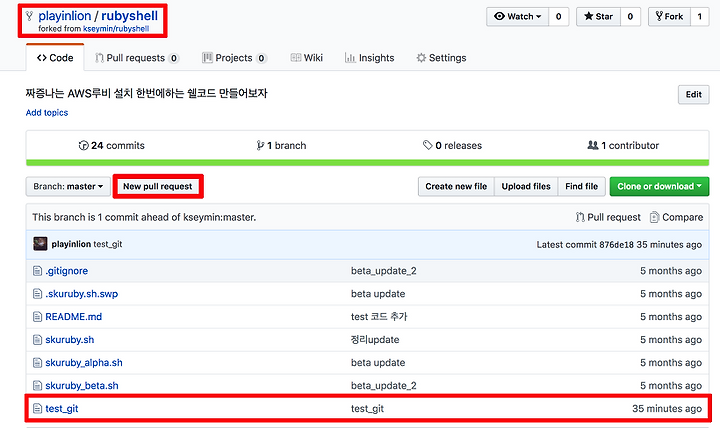Click file icon next to skuruby.sh

click(x=37, y=340)
